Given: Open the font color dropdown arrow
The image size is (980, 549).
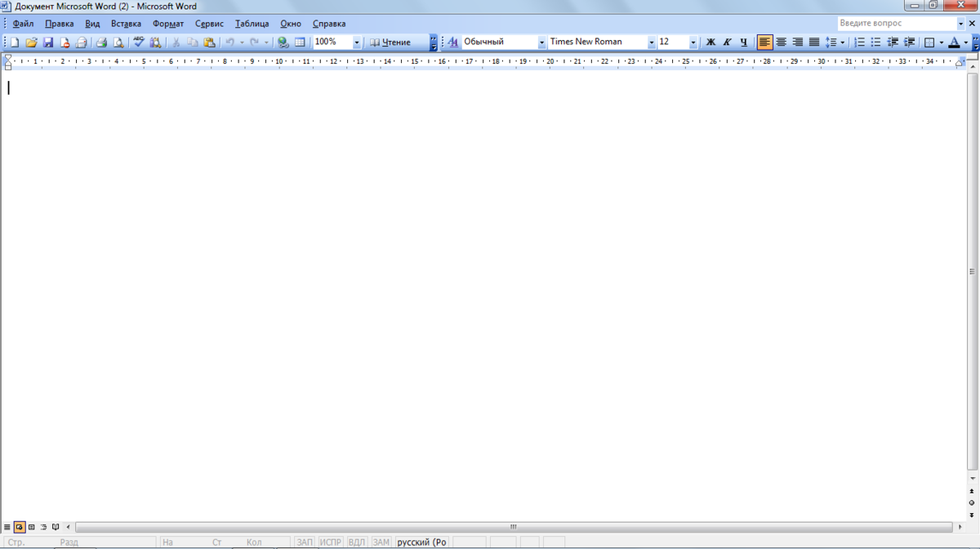Looking at the screenshot, I should [965, 42].
